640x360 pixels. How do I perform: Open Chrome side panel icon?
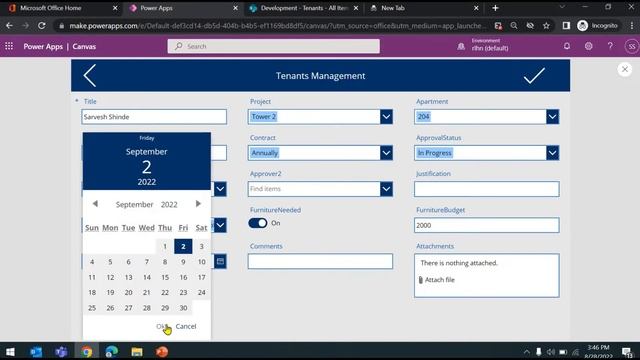[x=566, y=25]
